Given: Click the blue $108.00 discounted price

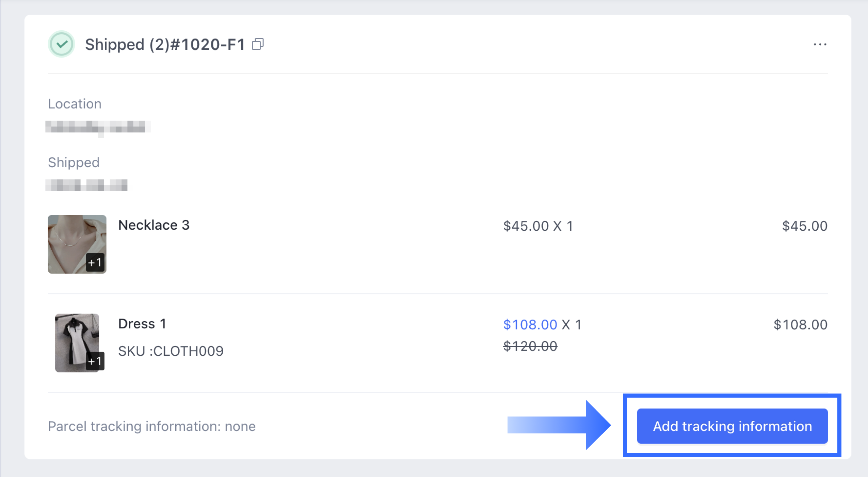Looking at the screenshot, I should 530,324.
